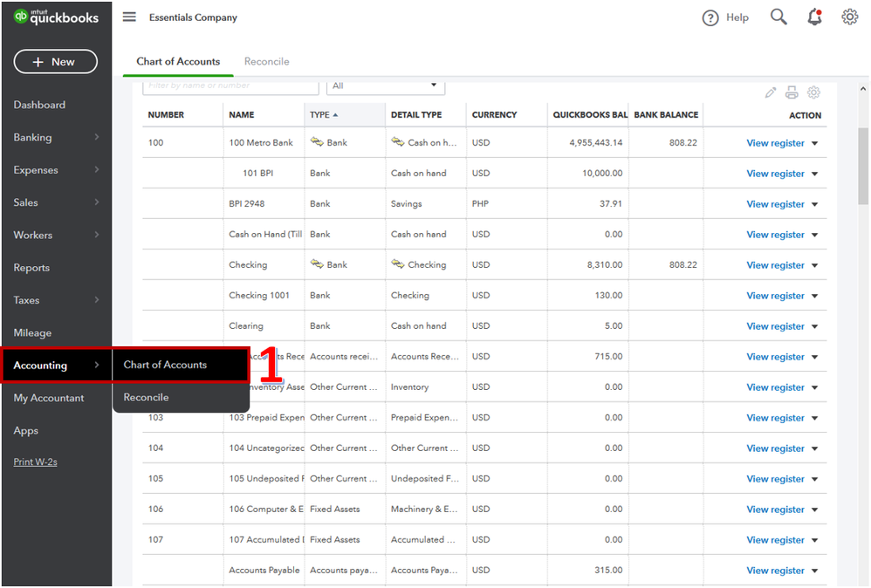
Task: Click the Essentials Company name
Action: pyautogui.click(x=193, y=17)
